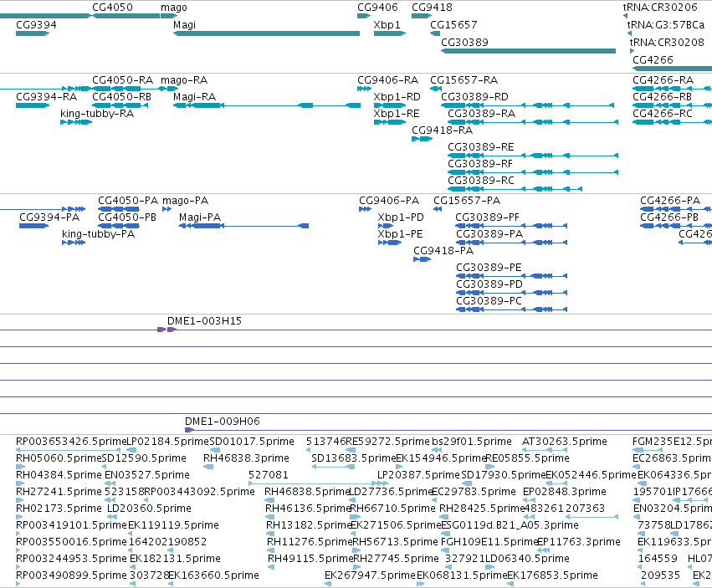The image size is (712, 588).
Task: Select protein CG9394-PA
Action: 33,226
